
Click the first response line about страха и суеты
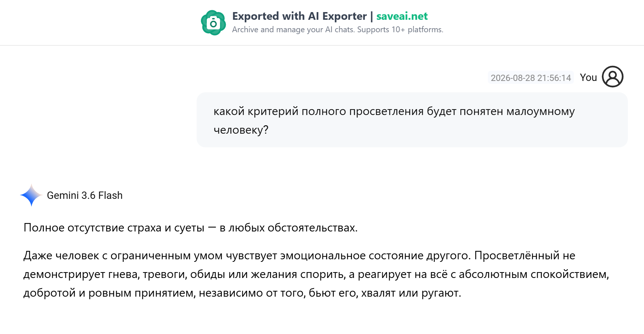coord(191,227)
